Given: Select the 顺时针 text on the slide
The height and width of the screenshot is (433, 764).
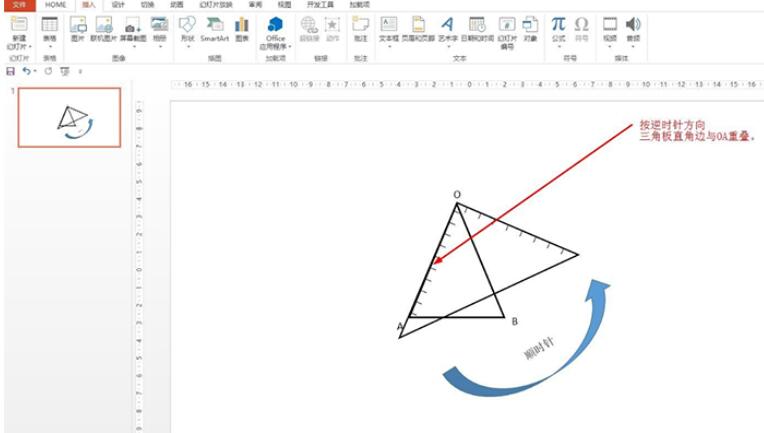Looking at the screenshot, I should (539, 349).
